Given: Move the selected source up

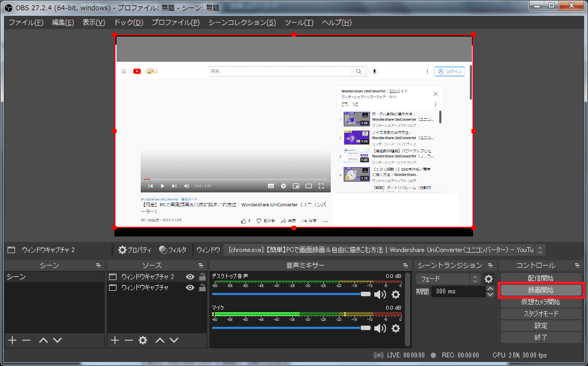Looking at the screenshot, I should click(x=160, y=340).
